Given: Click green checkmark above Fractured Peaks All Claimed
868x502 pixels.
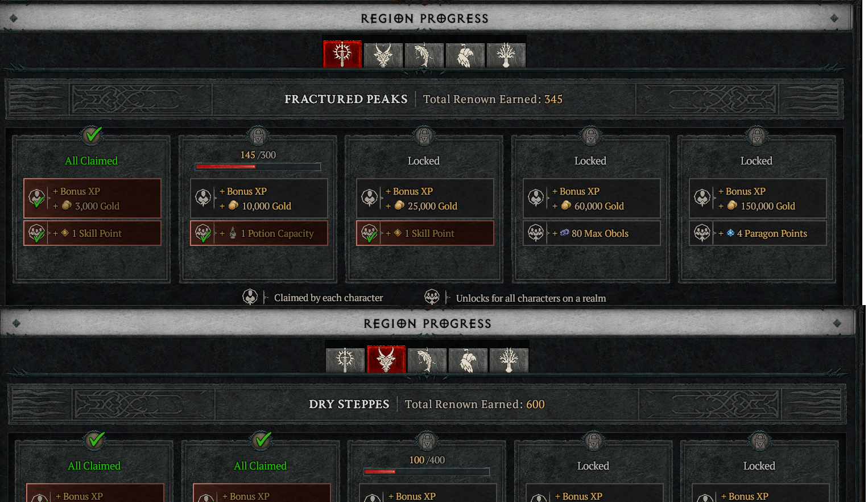Looking at the screenshot, I should tap(92, 135).
